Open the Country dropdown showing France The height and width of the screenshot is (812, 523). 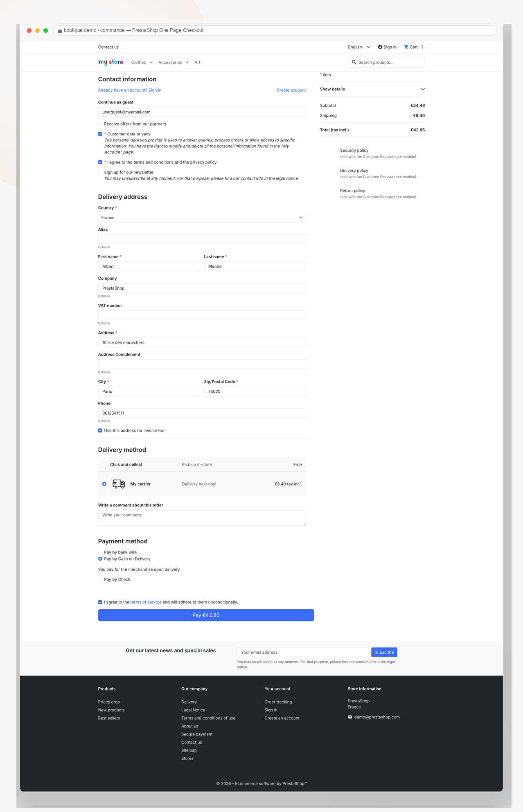coord(202,218)
